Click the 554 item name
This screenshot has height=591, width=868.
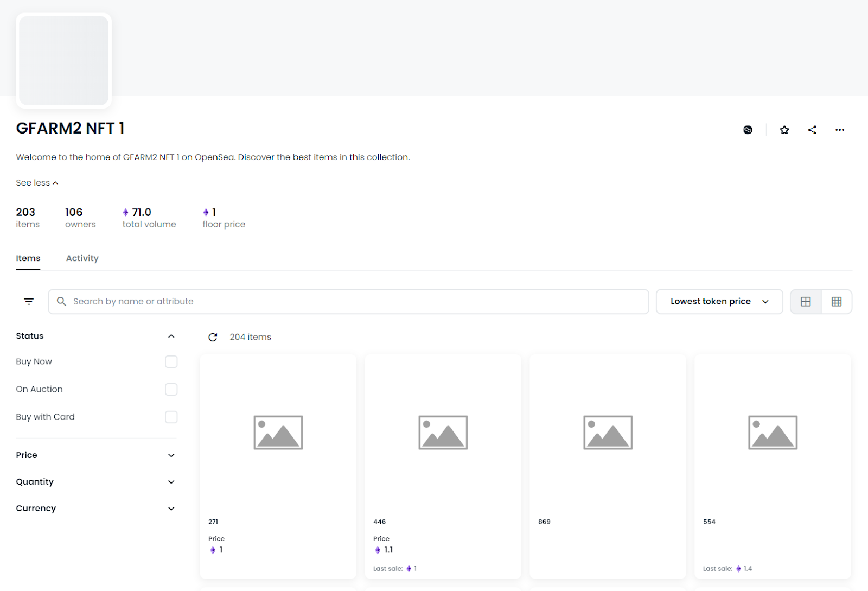[709, 522]
